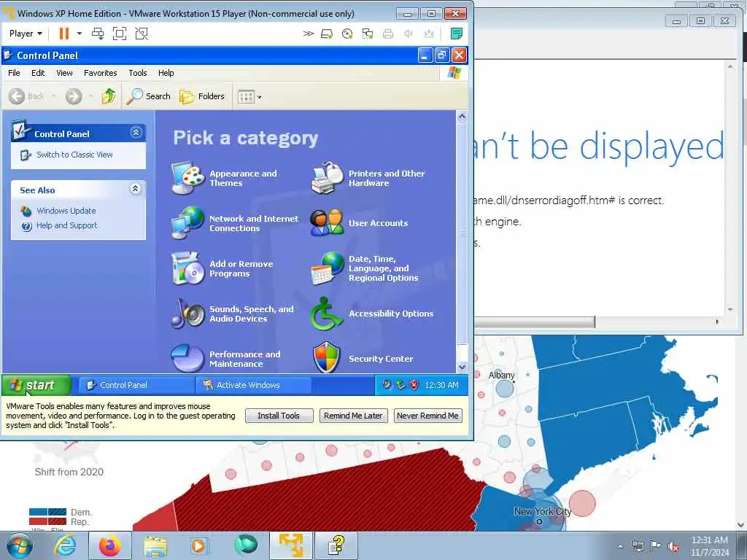The height and width of the screenshot is (560, 747).
Task: Open the Help menu in Control Panel
Action: 166,73
